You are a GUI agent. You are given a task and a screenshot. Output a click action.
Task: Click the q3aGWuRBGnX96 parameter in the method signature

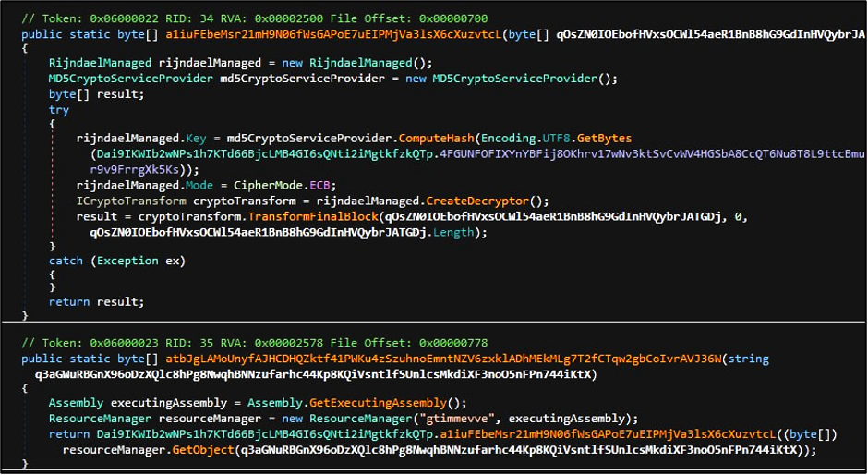coord(313,374)
